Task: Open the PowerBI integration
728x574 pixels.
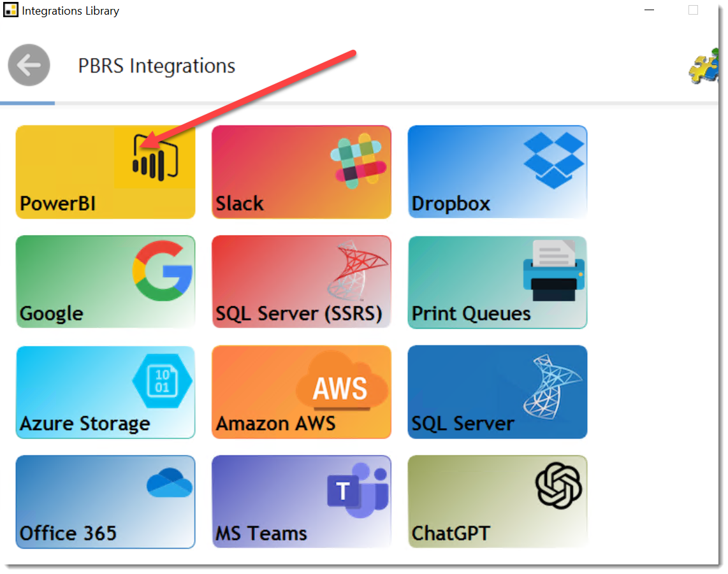Action: 105,172
